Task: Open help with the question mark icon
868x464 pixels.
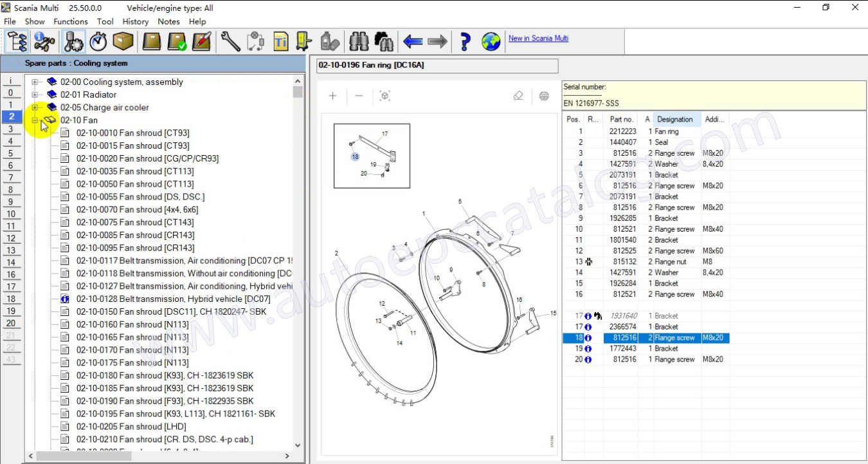Action: [466, 42]
